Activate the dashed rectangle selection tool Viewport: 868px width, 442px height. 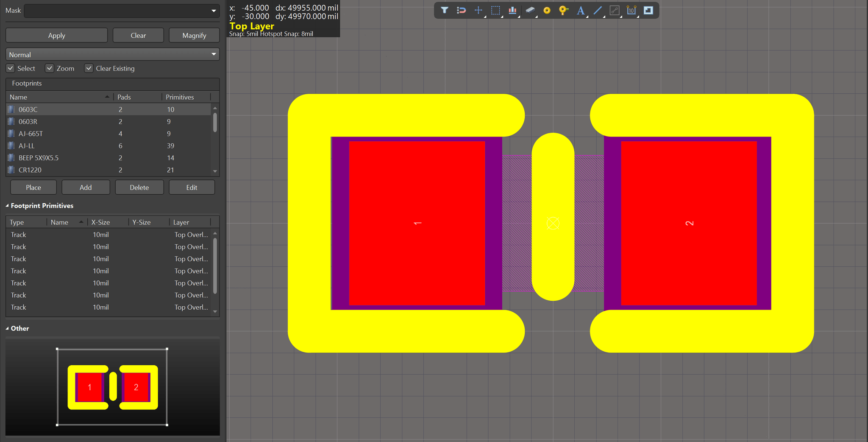point(495,10)
